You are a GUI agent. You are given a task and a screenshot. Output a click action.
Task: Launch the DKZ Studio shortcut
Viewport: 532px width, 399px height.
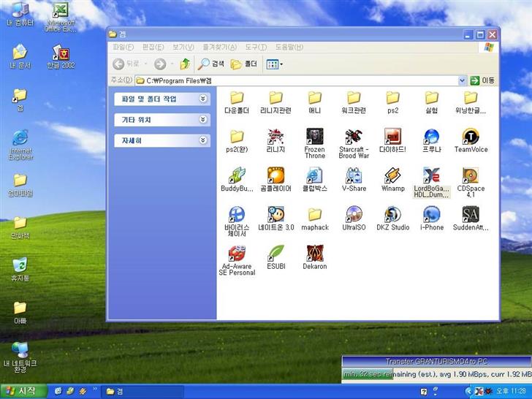(x=392, y=218)
